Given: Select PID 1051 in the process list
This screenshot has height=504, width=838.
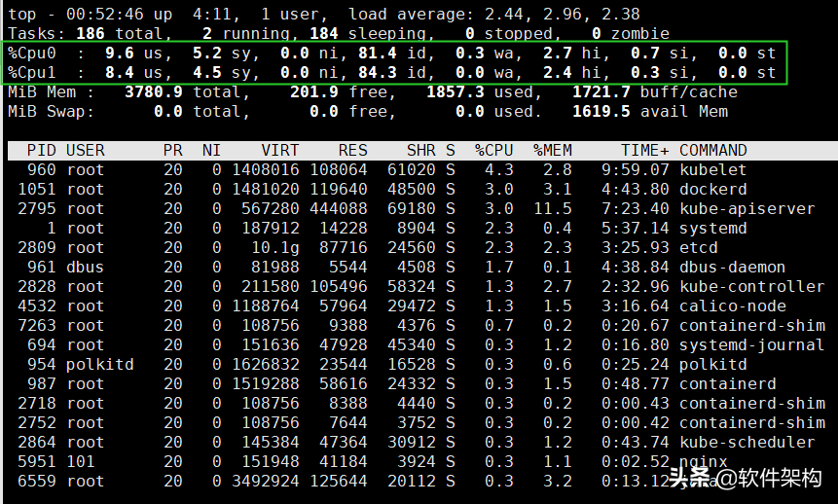Looking at the screenshot, I should click(36, 189).
